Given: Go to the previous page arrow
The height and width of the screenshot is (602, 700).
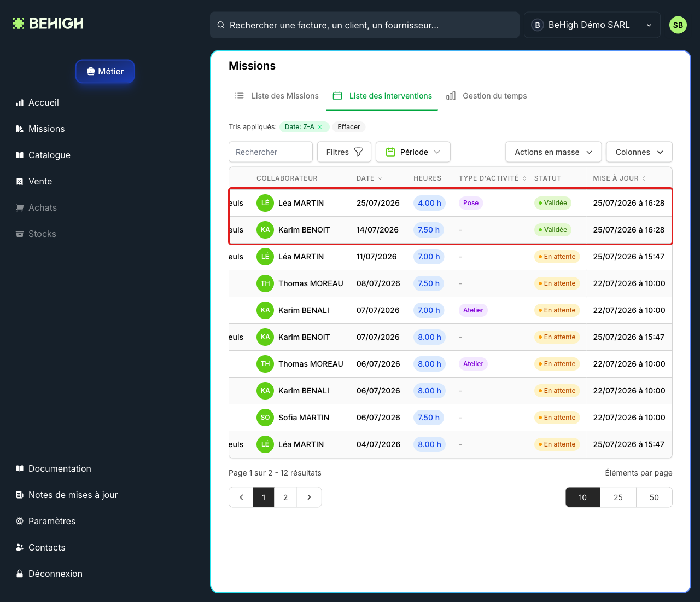Looking at the screenshot, I should point(241,497).
